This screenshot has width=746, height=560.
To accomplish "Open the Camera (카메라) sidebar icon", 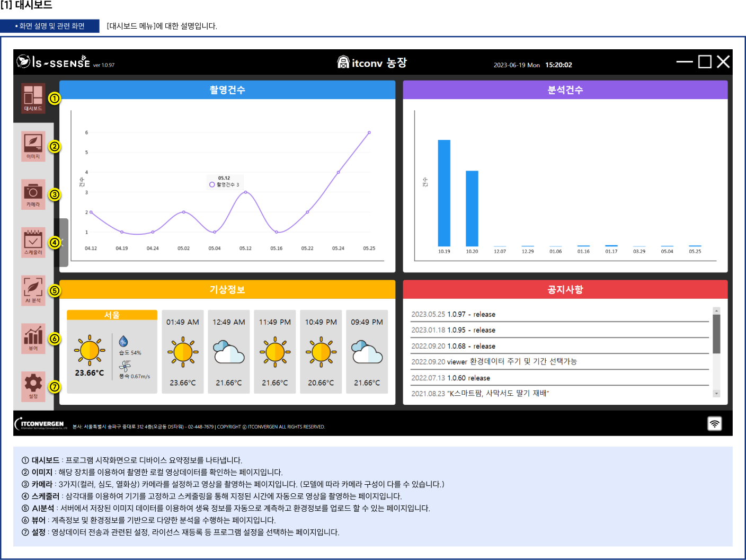I will coord(33,194).
